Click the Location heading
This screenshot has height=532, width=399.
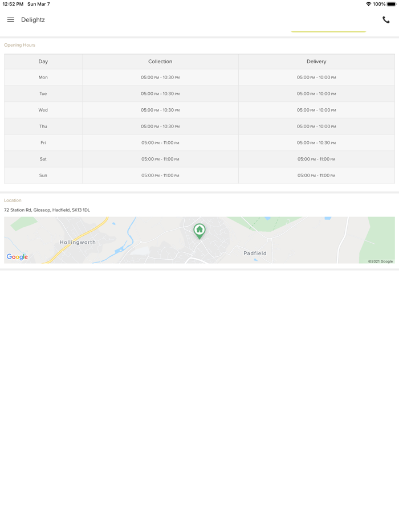pyautogui.click(x=13, y=200)
